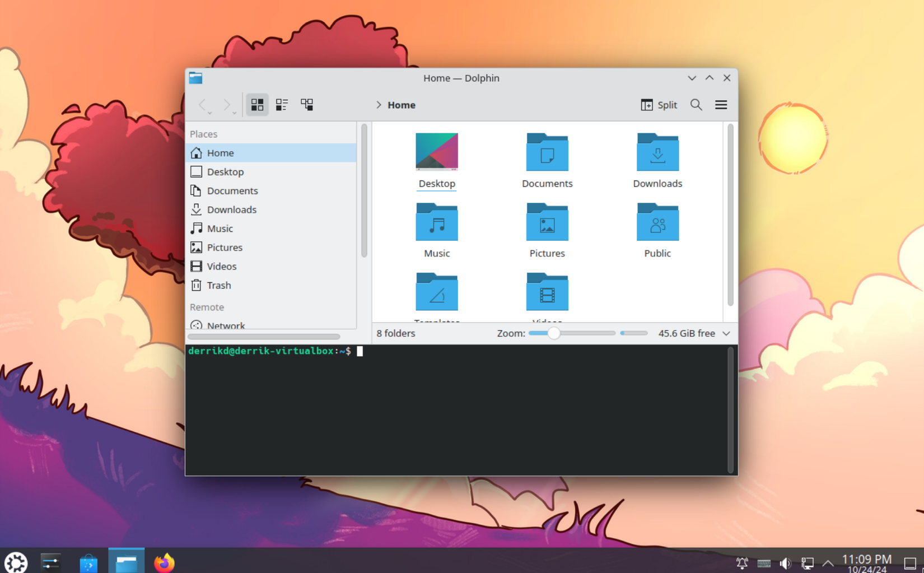Expand the free space details dropdown
Screen dimensions: 924x573
pyautogui.click(x=726, y=333)
